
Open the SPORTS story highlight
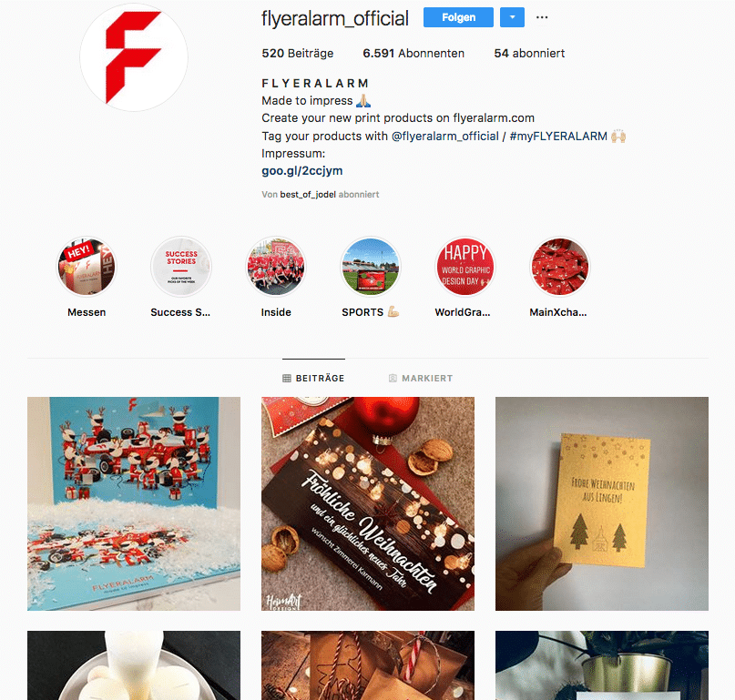pos(371,267)
